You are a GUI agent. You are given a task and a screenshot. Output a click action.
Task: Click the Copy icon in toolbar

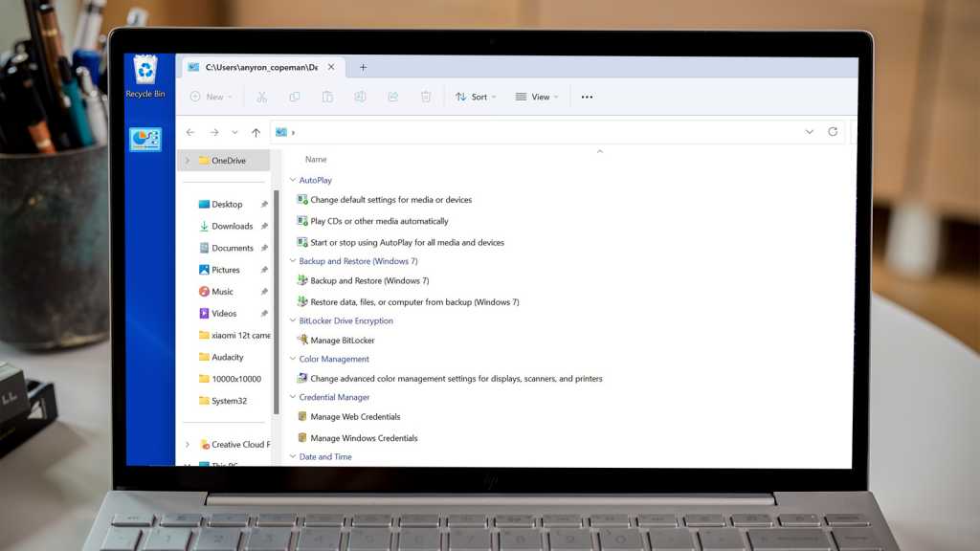point(295,97)
